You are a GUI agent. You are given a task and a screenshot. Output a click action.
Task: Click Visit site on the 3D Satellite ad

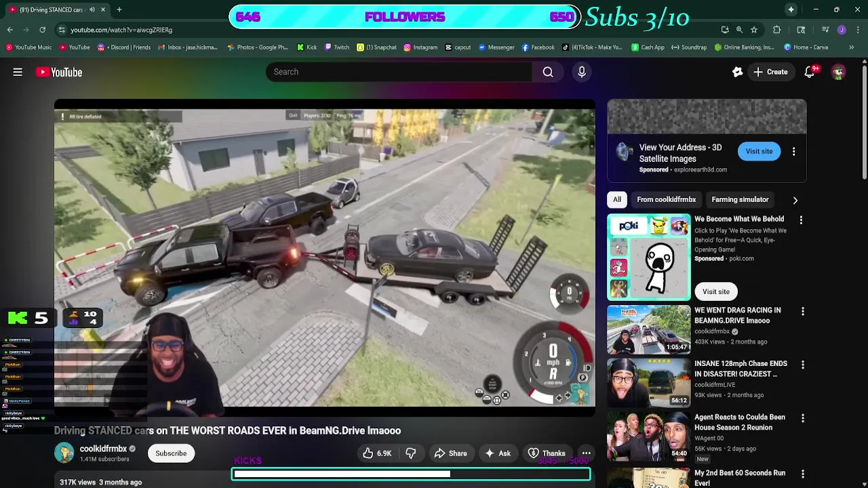(759, 151)
